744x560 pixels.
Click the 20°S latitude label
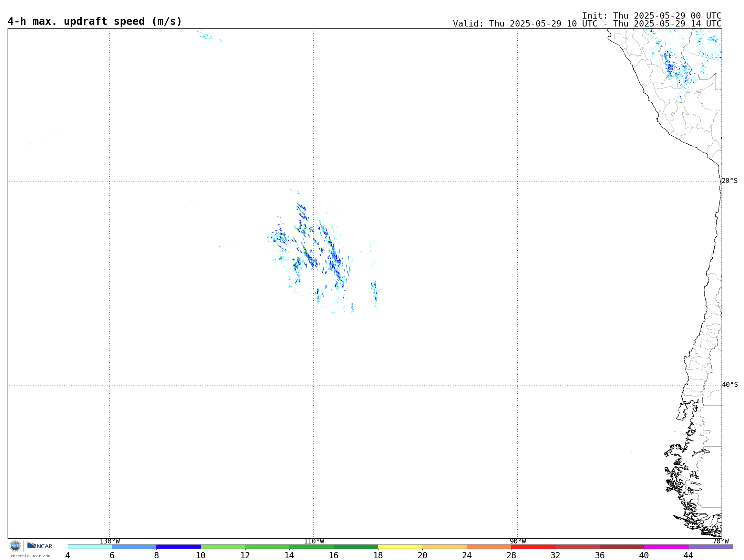coord(730,181)
